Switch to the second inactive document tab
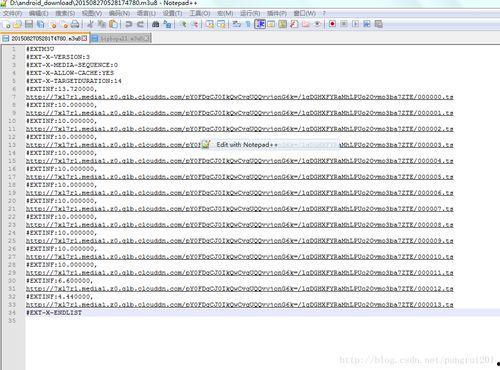Screen dimensions: 500x370 coord(121,39)
